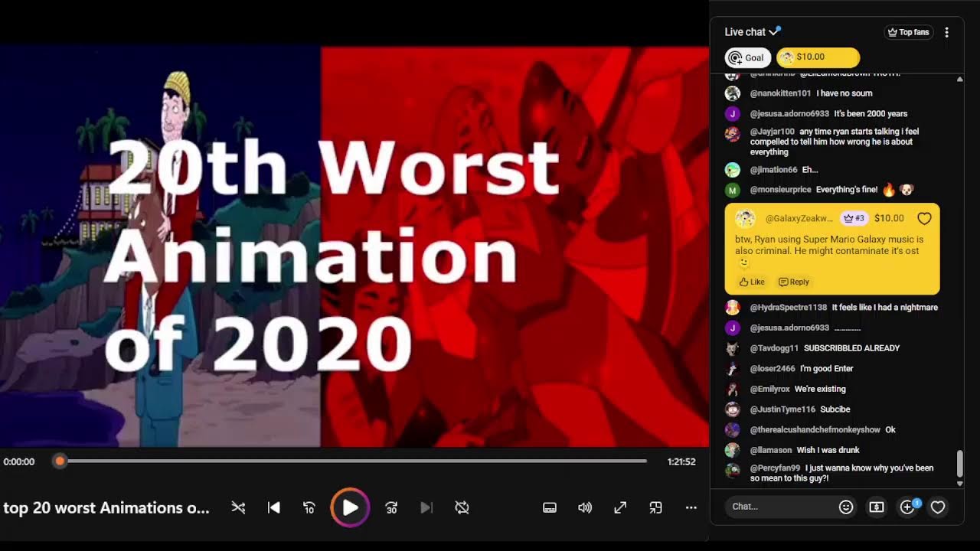Open live chat options three-dot menu
Image resolution: width=980 pixels, height=551 pixels.
(x=946, y=32)
